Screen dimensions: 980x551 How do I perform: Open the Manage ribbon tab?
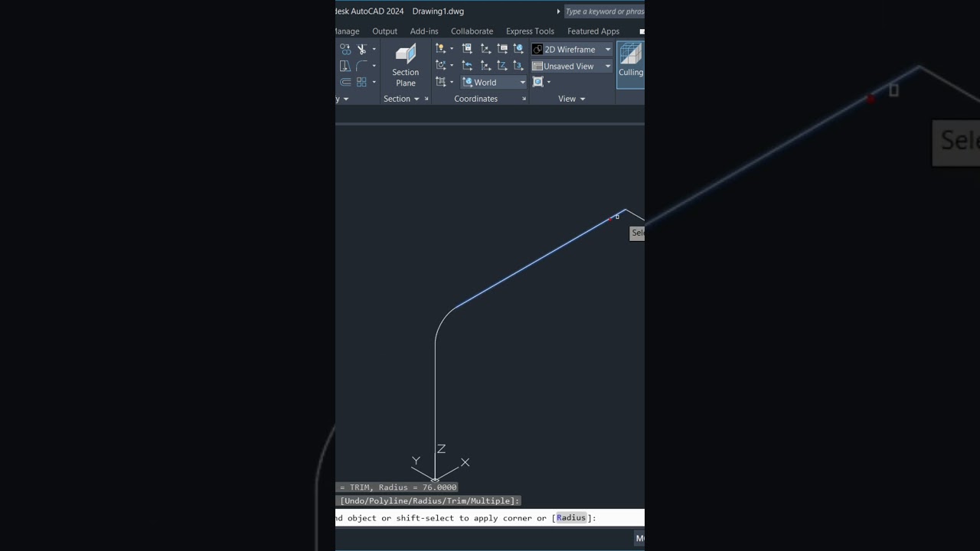348,31
